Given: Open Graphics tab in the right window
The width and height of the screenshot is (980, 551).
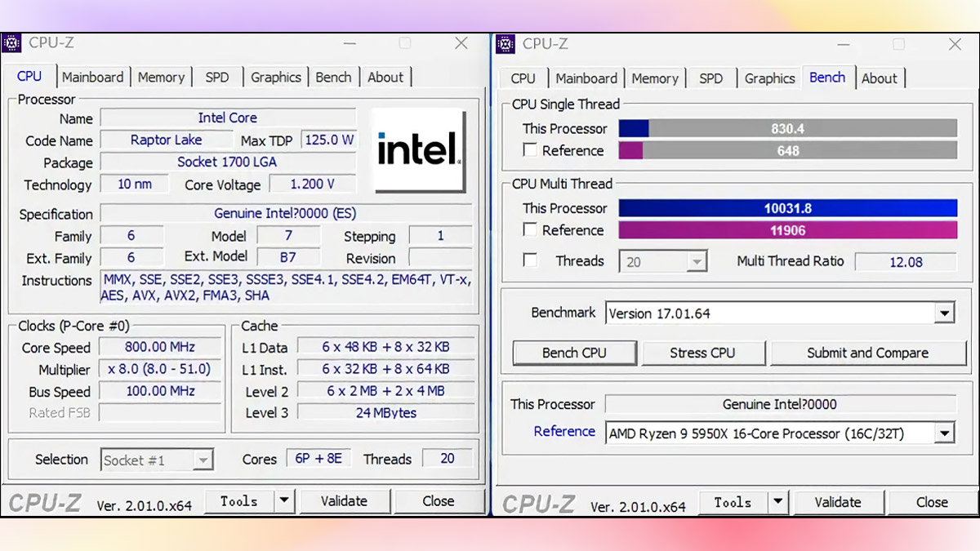Looking at the screenshot, I should click(769, 78).
